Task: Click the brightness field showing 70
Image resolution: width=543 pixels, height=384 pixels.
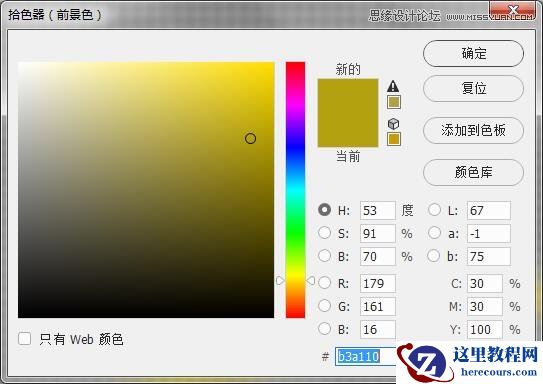Action: pos(377,257)
